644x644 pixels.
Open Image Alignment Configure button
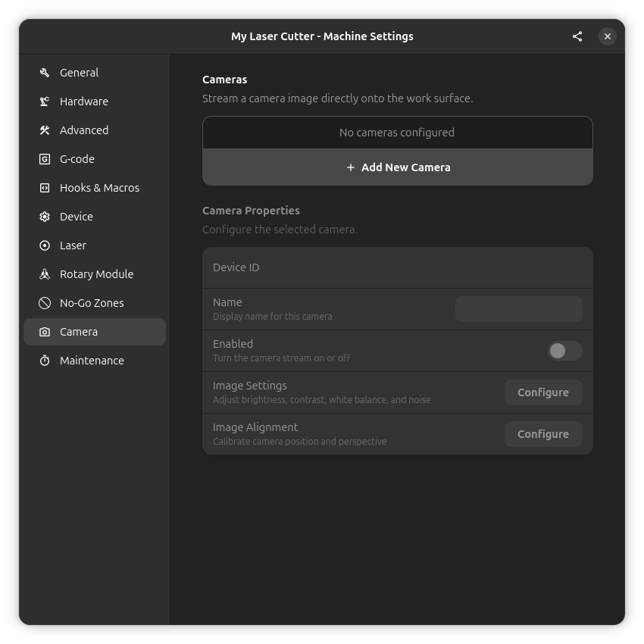[x=542, y=434]
